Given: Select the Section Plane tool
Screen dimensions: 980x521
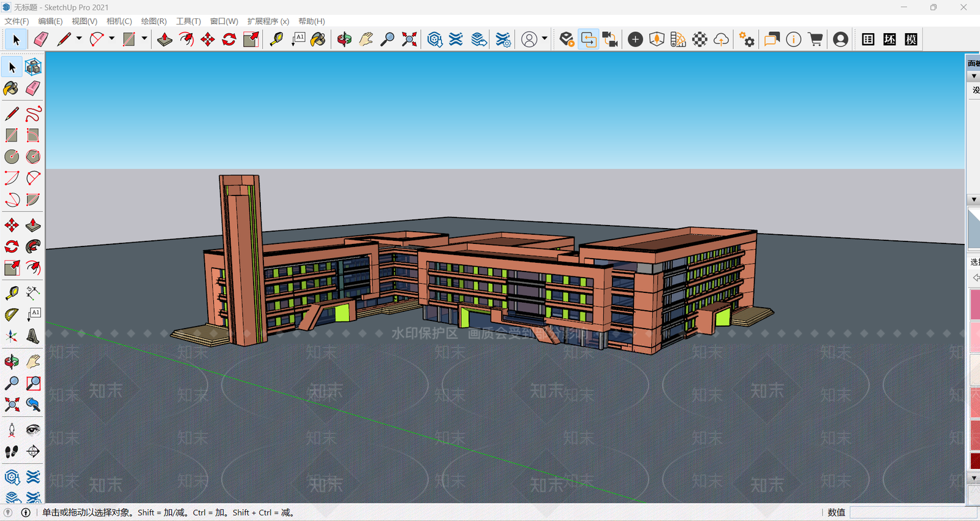Looking at the screenshot, I should [33, 452].
